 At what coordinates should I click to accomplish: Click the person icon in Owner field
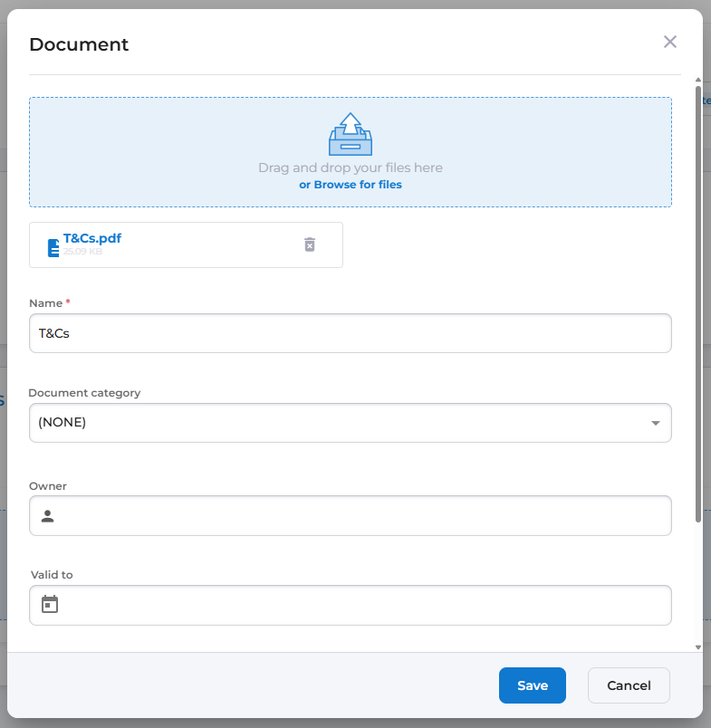point(48,516)
